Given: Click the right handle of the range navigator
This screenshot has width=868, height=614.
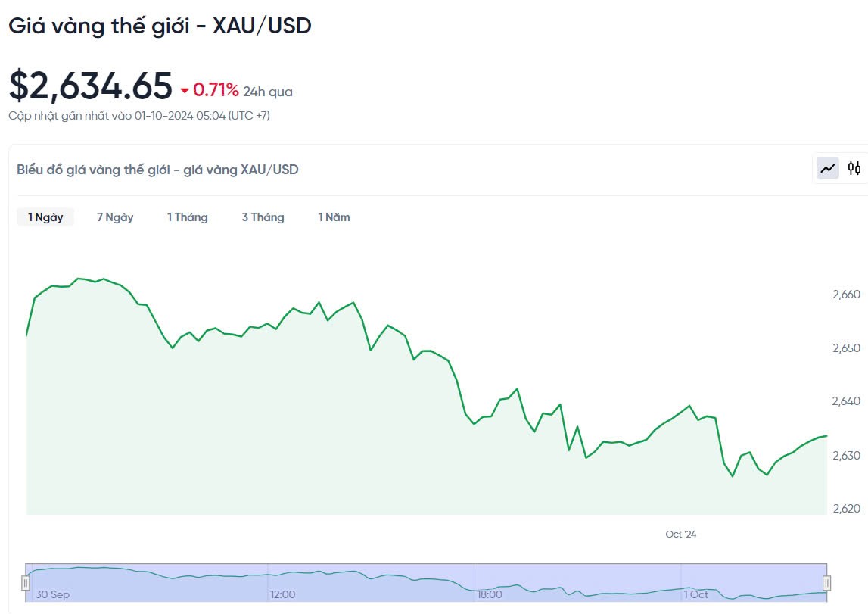Looking at the screenshot, I should [826, 583].
